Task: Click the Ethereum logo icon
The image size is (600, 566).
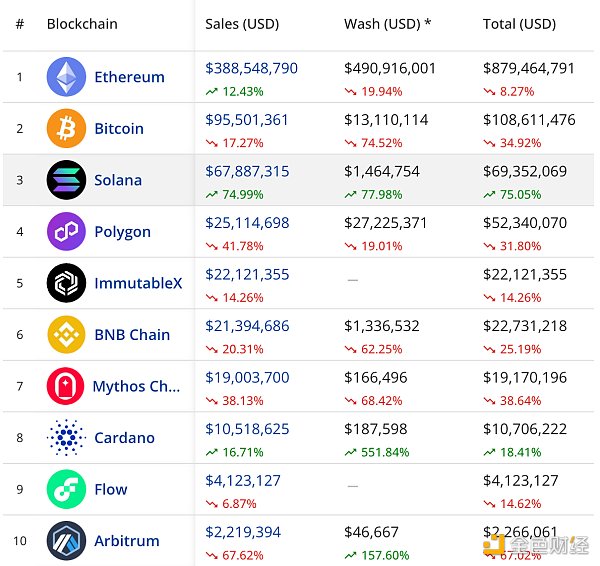Action: pyautogui.click(x=66, y=77)
